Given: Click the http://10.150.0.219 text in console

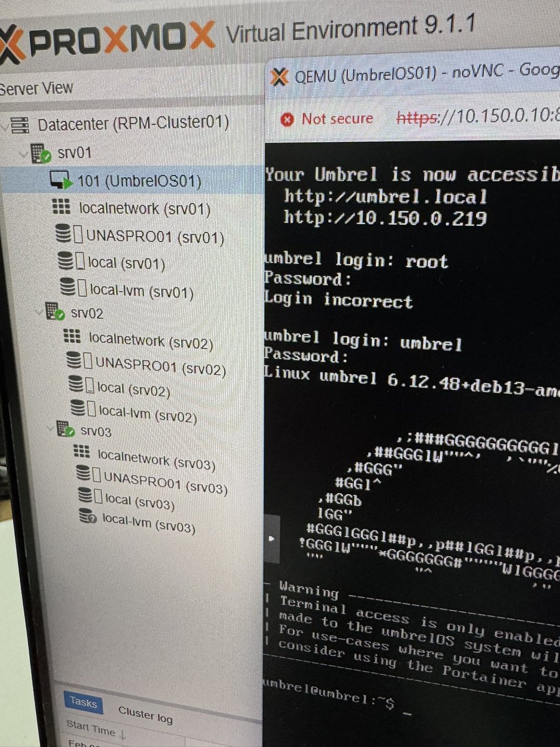Looking at the screenshot, I should [385, 218].
